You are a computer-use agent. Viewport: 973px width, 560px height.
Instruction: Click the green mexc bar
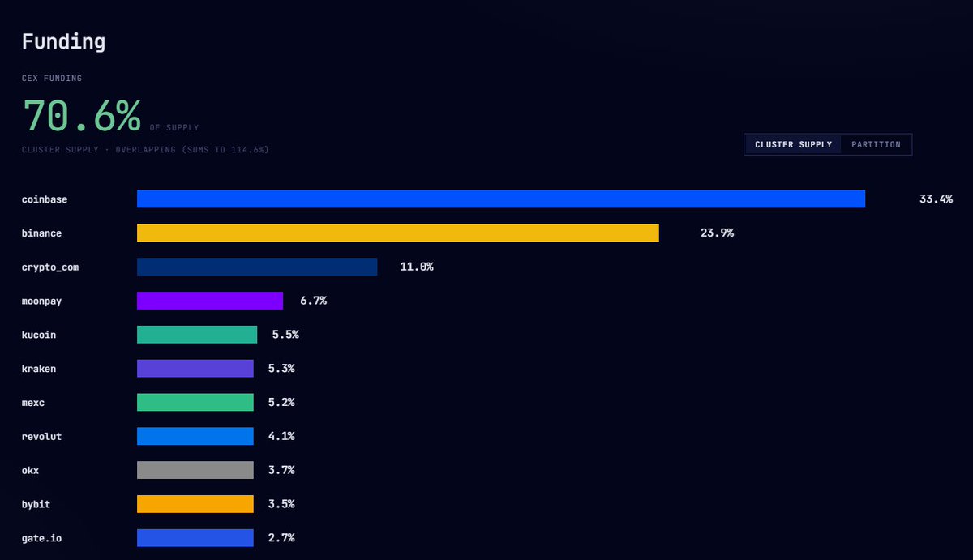point(195,402)
